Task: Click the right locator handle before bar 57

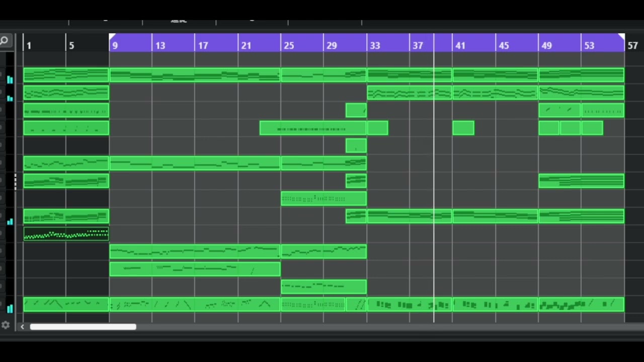Action: 622,36
